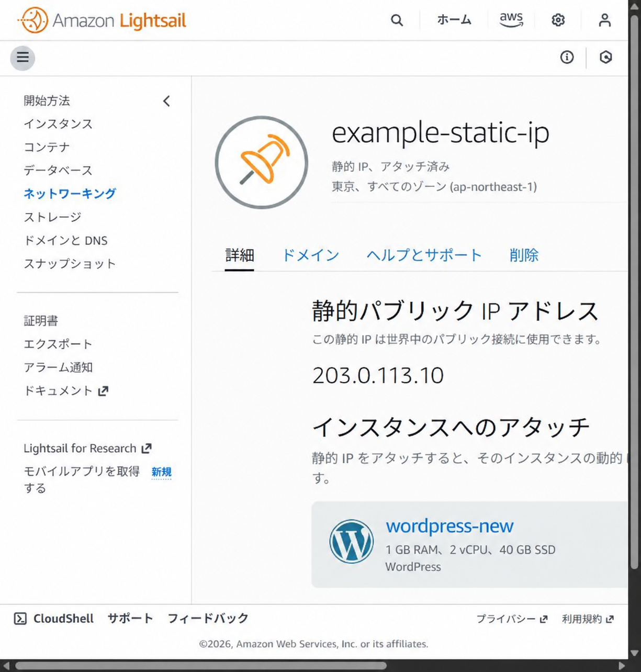Select ネットワーキング in the sidebar
641x672 pixels.
coord(70,194)
